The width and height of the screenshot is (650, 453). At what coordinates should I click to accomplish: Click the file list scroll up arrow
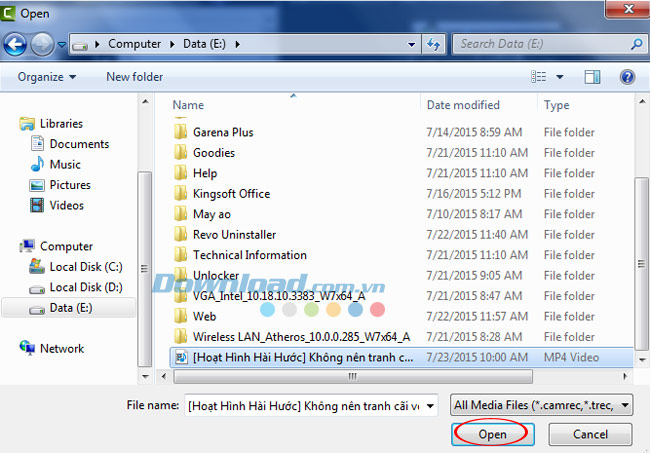tap(642, 102)
